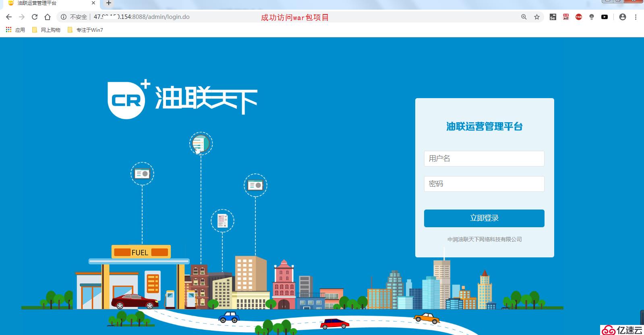Click the 立即登录 login button
This screenshot has width=644, height=335.
click(484, 218)
